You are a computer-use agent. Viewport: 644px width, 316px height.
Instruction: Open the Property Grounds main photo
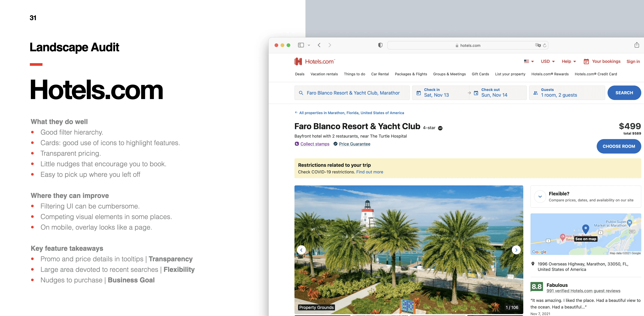[408, 249]
